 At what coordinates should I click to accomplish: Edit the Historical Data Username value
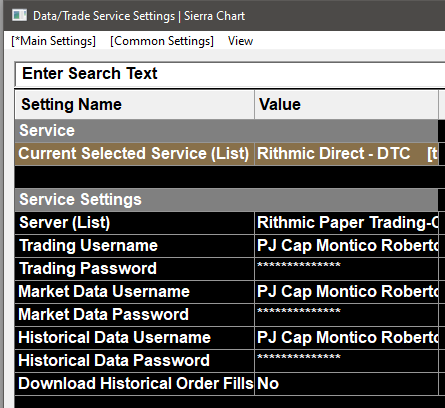(x=346, y=338)
